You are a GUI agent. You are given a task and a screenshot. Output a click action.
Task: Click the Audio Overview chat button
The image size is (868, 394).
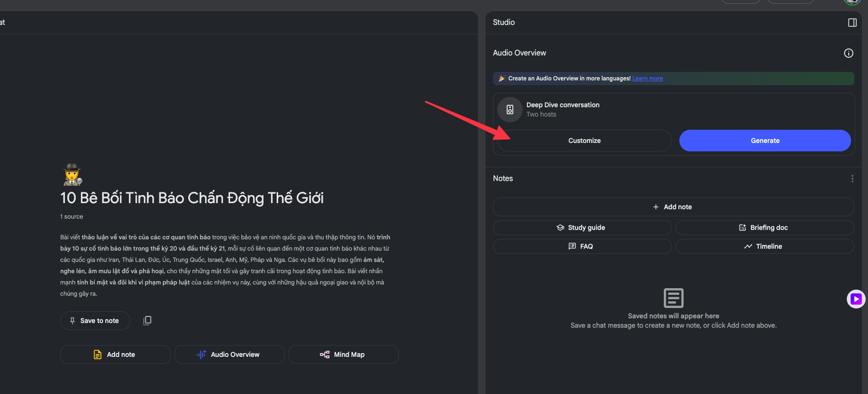click(x=229, y=355)
